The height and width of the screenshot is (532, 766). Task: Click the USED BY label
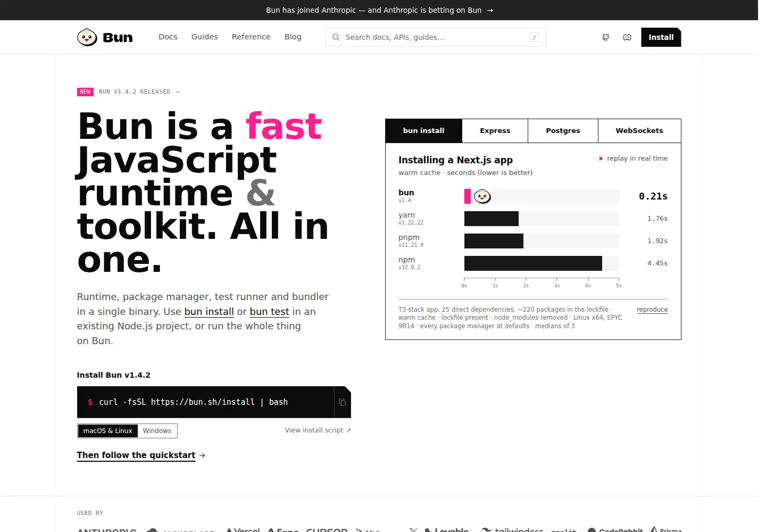point(90,513)
